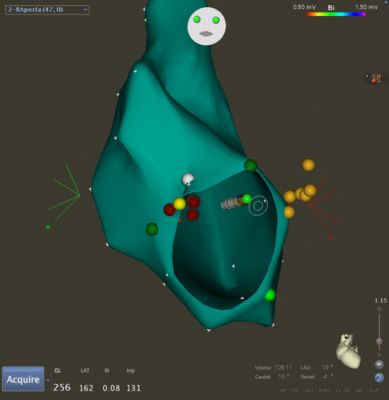Click the red L axis marker
This screenshot has height=400, width=389.
coord(331,238)
